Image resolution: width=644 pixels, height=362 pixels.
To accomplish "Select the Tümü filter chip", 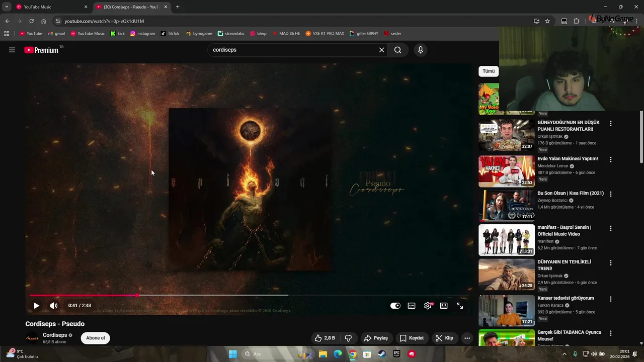I will point(489,71).
